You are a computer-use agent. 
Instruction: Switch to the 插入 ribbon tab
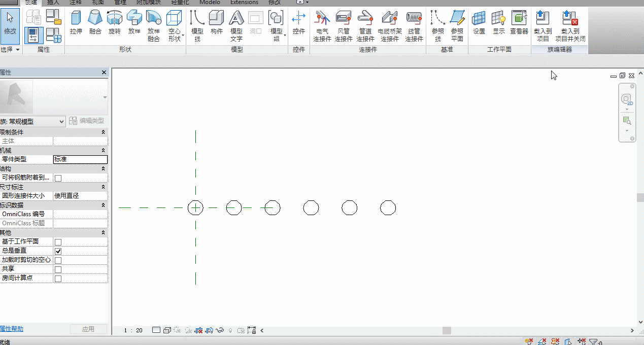point(53,3)
